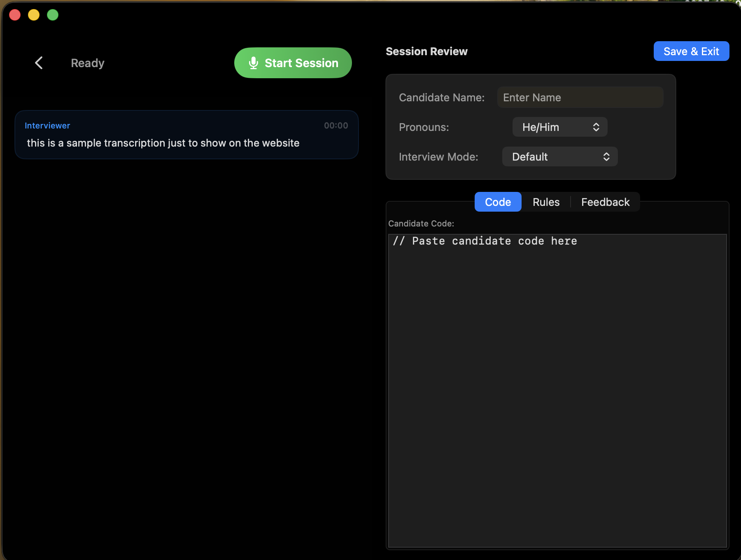Open the Pronouns dropdown showing He/Him
This screenshot has width=741, height=560.
pyautogui.click(x=560, y=127)
